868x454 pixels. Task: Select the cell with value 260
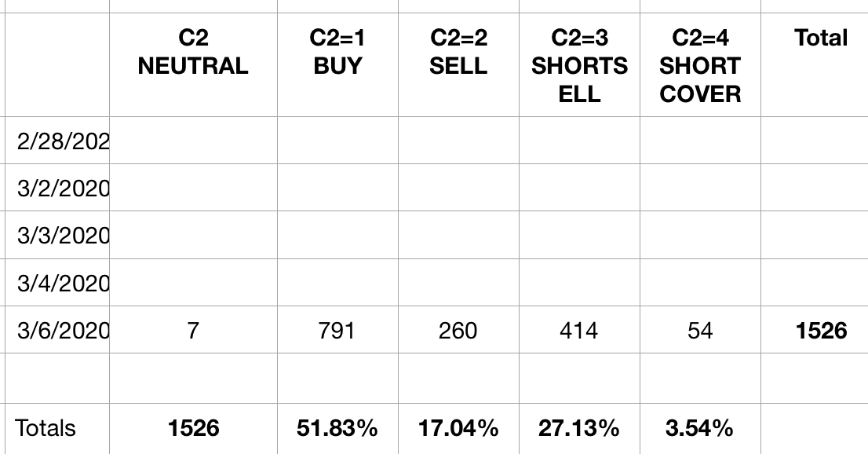[458, 331]
